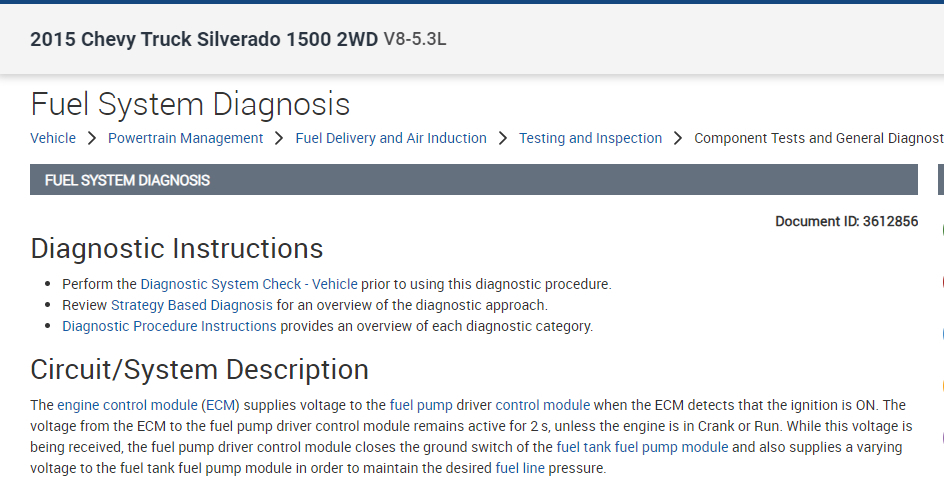Open the Strategy Based Diagnosis link

(191, 305)
